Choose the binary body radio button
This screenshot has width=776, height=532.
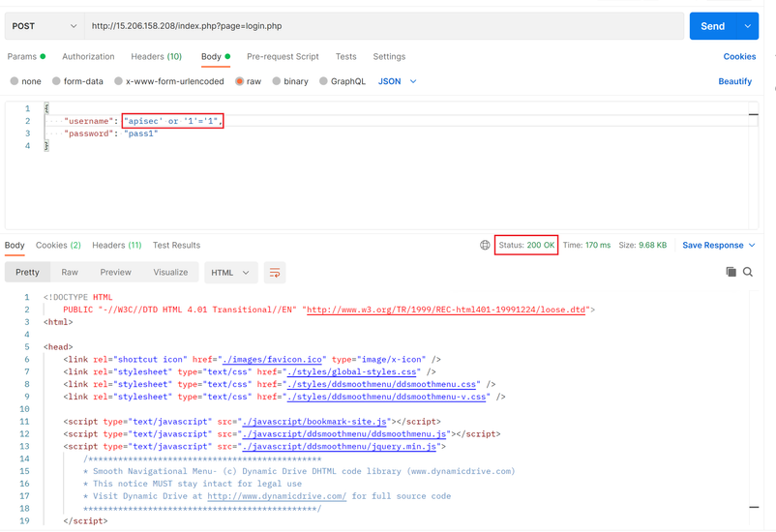(x=277, y=82)
